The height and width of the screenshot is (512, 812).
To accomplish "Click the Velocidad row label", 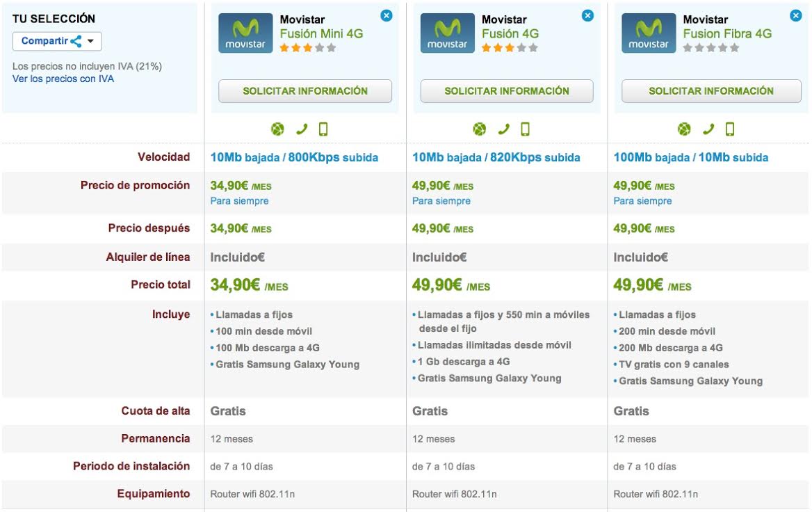I will coord(163,157).
